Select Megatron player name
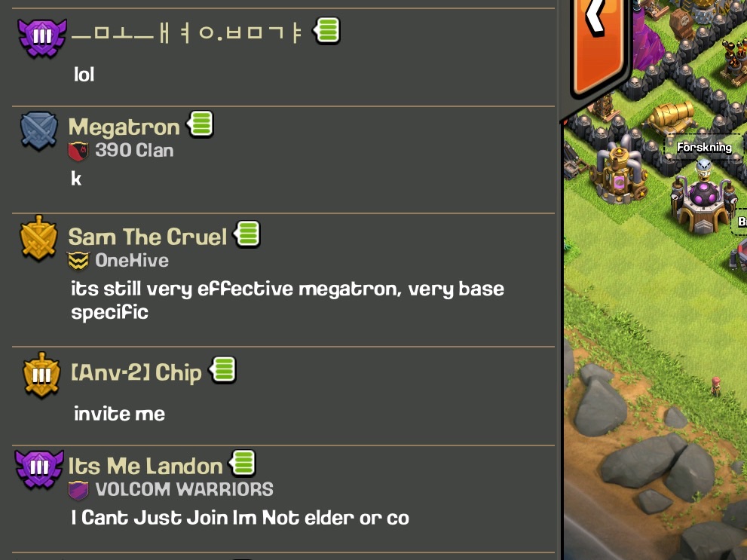The height and width of the screenshot is (560, 747). 124,127
